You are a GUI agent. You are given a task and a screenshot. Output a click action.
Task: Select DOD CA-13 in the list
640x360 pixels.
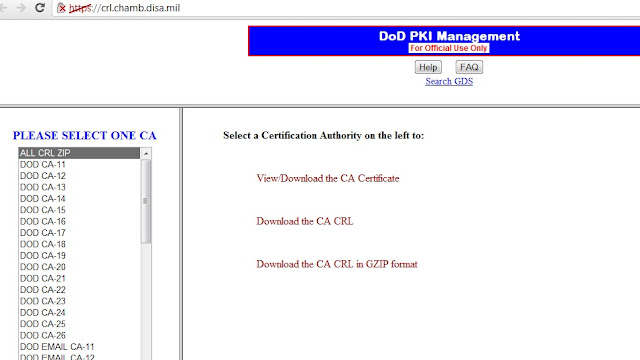point(79,187)
